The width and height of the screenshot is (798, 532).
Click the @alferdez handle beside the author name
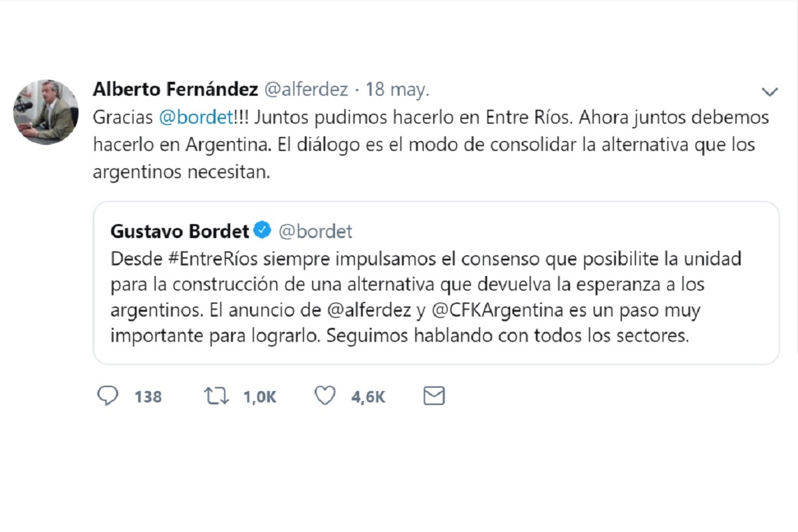[306, 89]
